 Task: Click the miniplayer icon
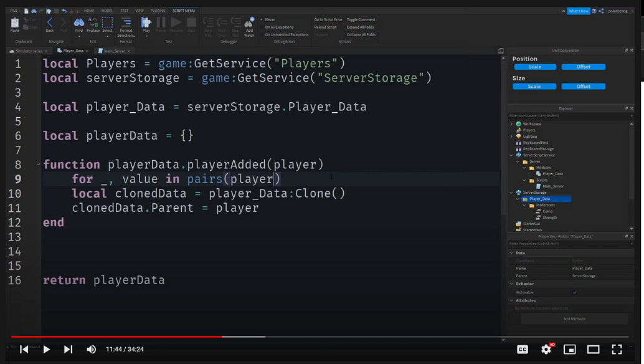tap(570, 349)
